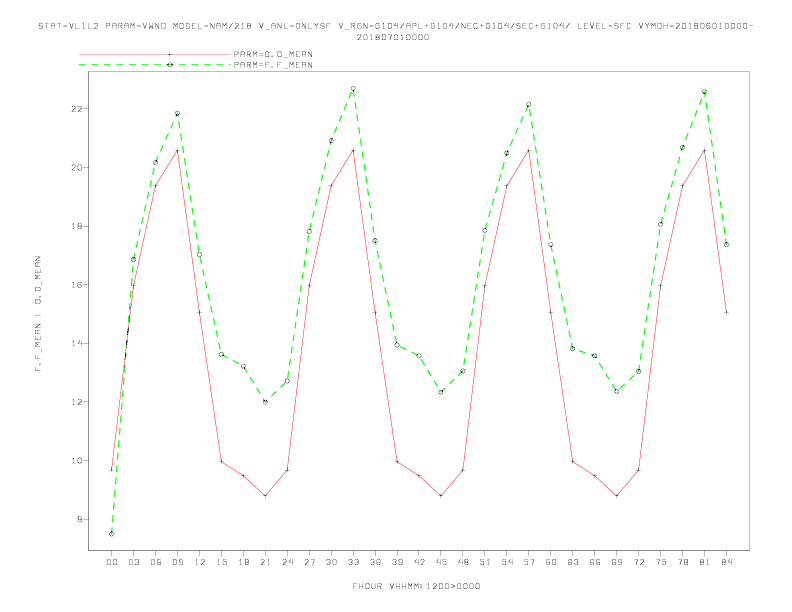The width and height of the screenshot is (792, 612).
Task: Select red O.O_MEAN low marker at hour 45
Action: 441,496
